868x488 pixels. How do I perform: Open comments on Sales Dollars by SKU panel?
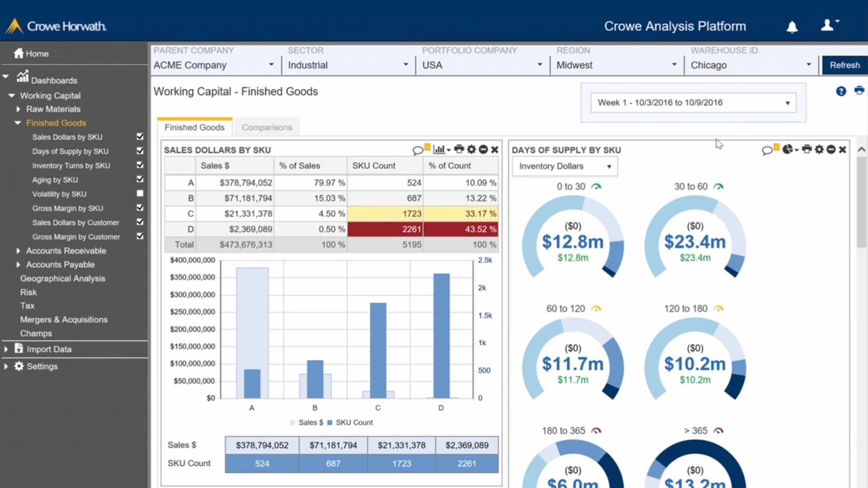pos(418,150)
